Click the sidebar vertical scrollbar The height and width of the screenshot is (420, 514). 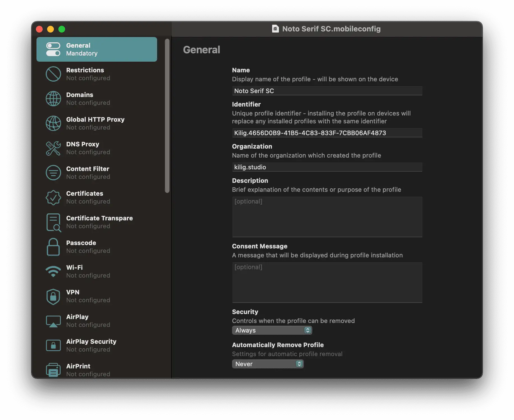point(167,116)
